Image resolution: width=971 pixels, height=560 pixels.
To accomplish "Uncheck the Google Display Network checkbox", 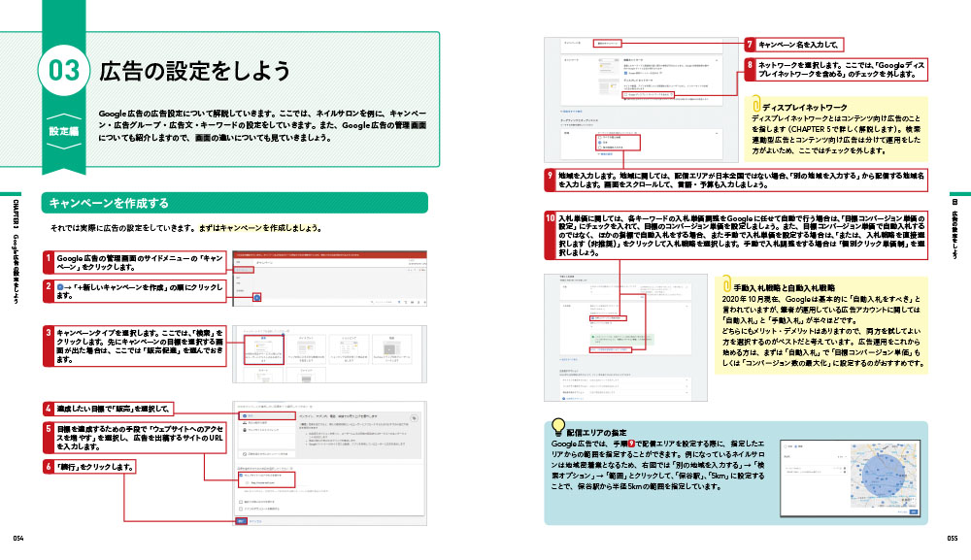I will [625, 95].
